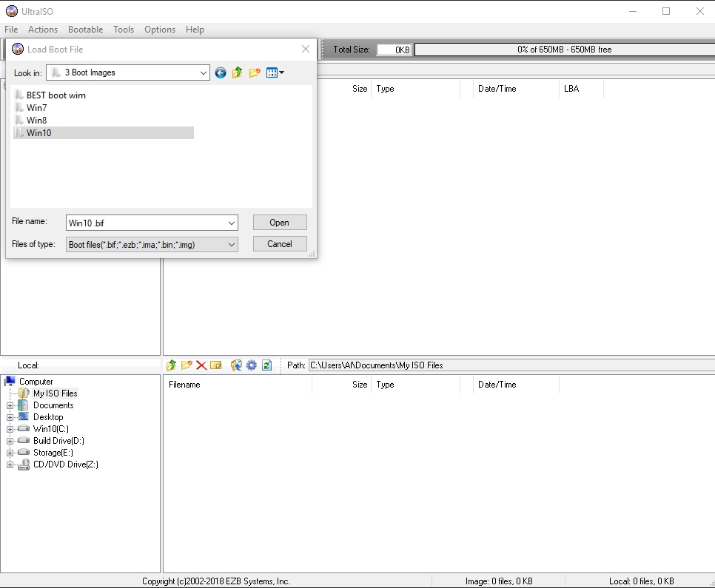
Task: Click local red Delete icon
Action: click(201, 365)
